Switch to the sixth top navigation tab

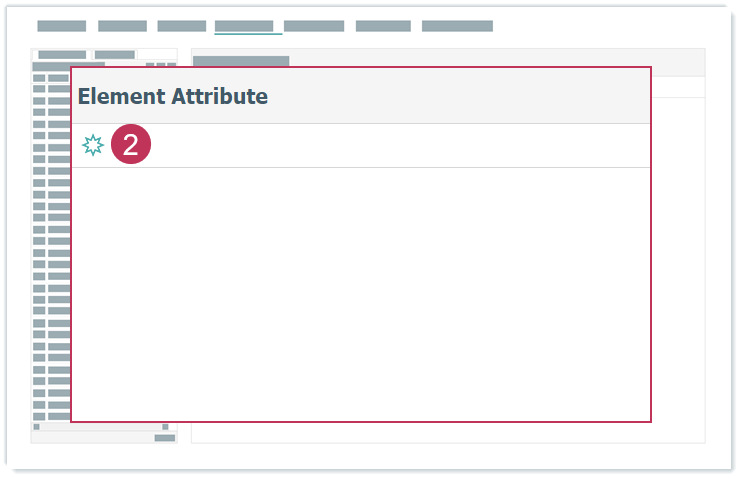pos(383,26)
